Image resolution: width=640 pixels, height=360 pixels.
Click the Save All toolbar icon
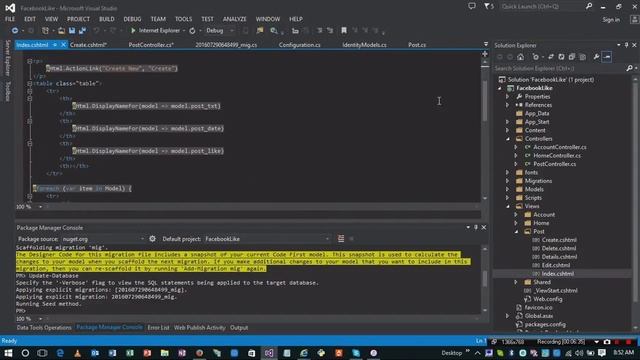tap(82, 31)
